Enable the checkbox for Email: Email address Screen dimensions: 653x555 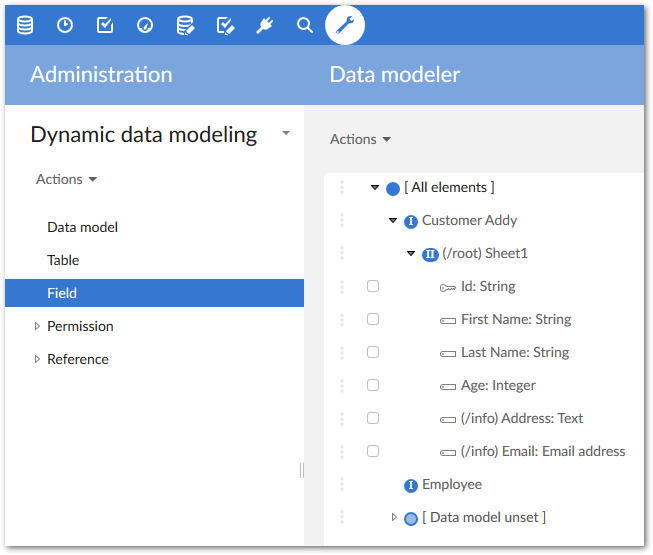pyautogui.click(x=373, y=451)
